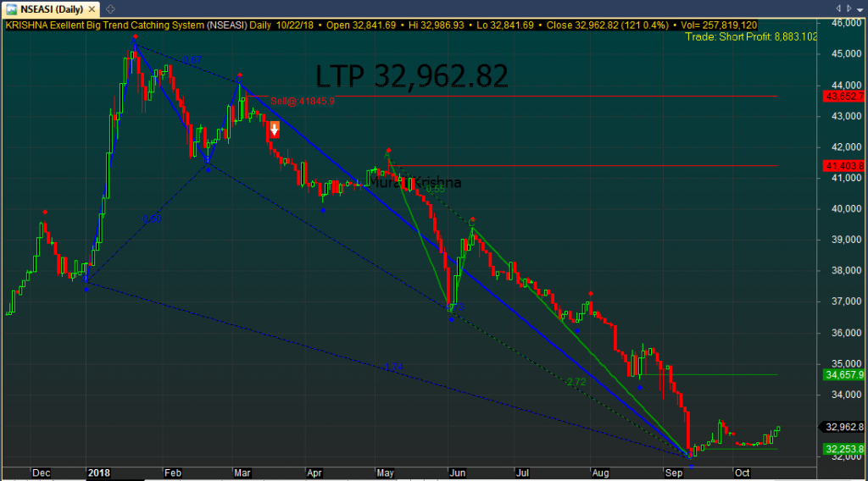Click the LTP 32,962.82 text overlay
The height and width of the screenshot is (481, 868).
tap(412, 76)
